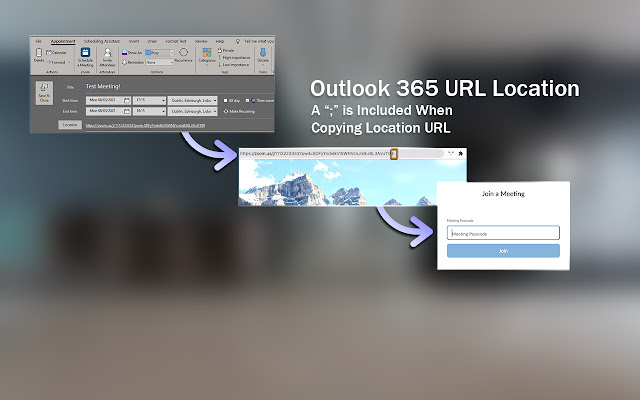Open the Draw ribbon tab

[152, 41]
